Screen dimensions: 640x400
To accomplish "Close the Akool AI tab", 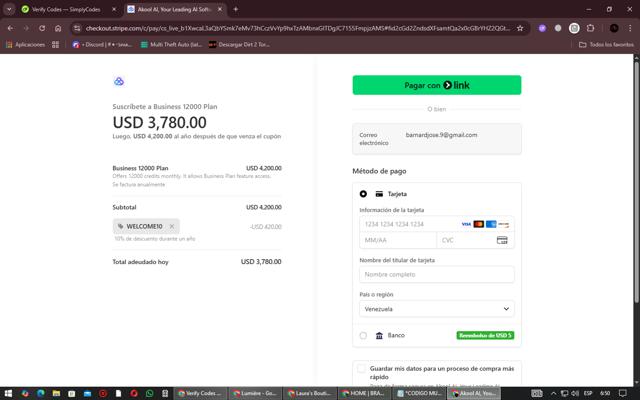I will [220, 9].
